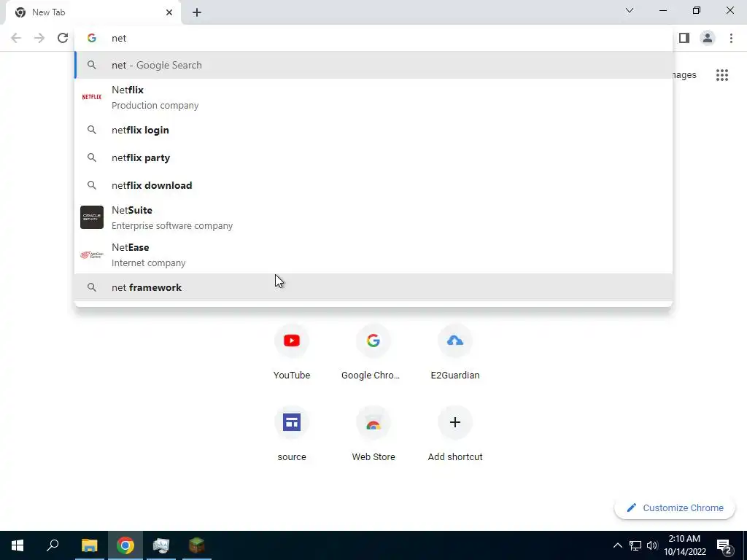This screenshot has width=747, height=560.
Task: Click the Chrome taskbar icon
Action: tap(125, 545)
